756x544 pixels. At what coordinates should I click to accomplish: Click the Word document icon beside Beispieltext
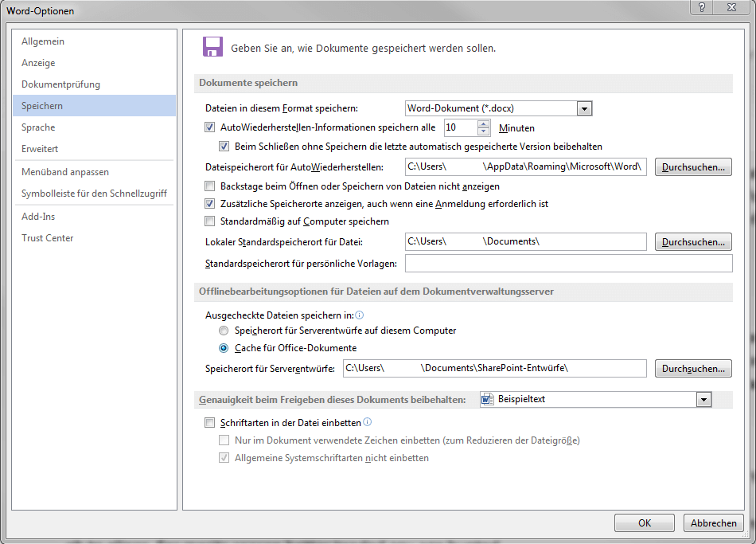(488, 399)
